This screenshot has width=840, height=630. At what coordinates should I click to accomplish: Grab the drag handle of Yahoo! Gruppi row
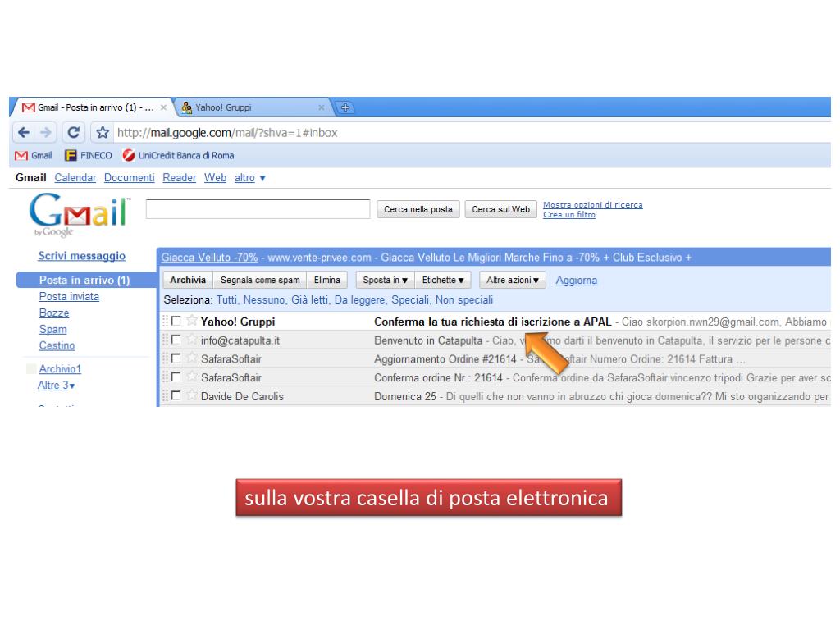click(x=165, y=321)
